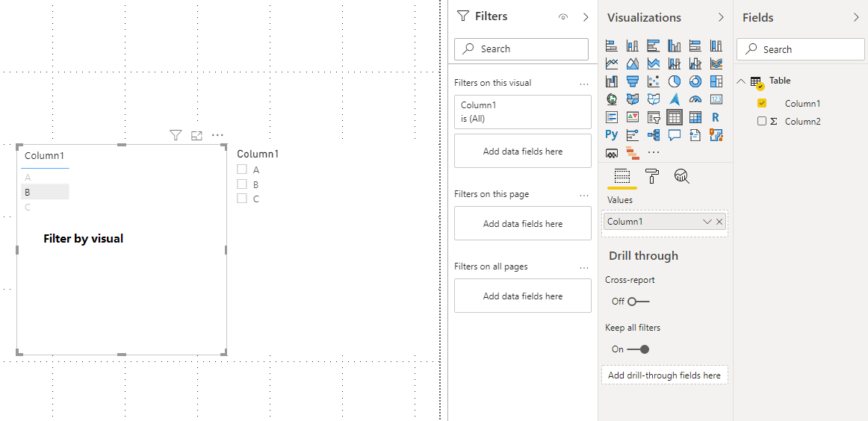Select the Multi-row card visual

pos(612,116)
